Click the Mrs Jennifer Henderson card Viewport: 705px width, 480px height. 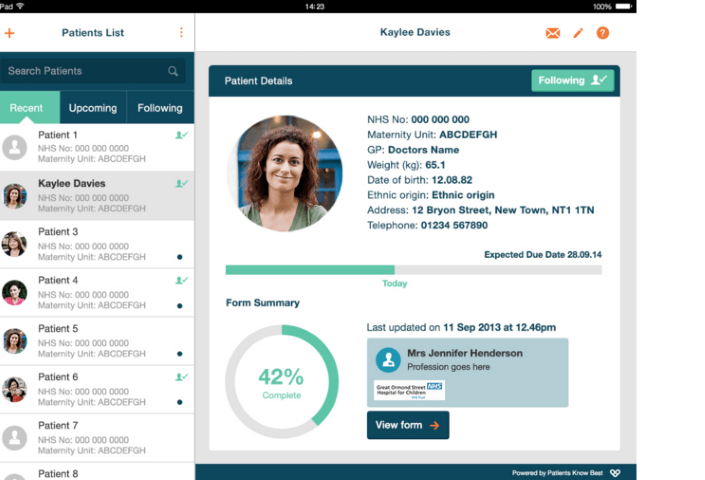(x=468, y=373)
